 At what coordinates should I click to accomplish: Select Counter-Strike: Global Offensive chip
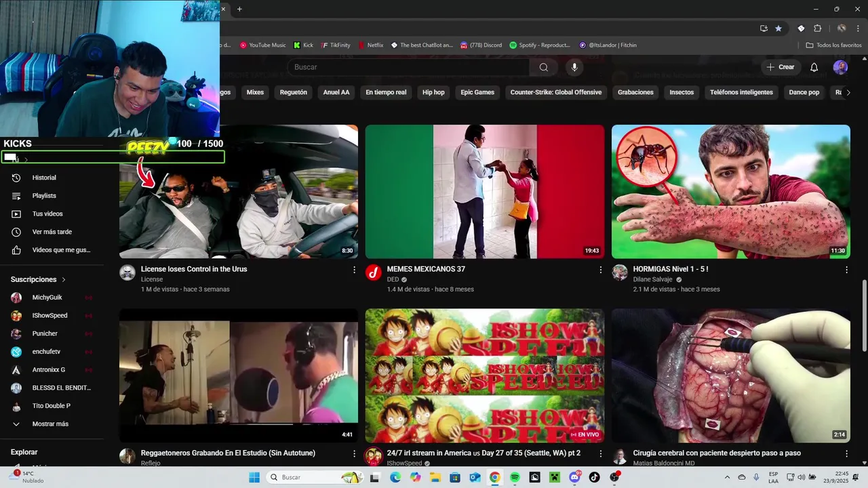(556, 92)
